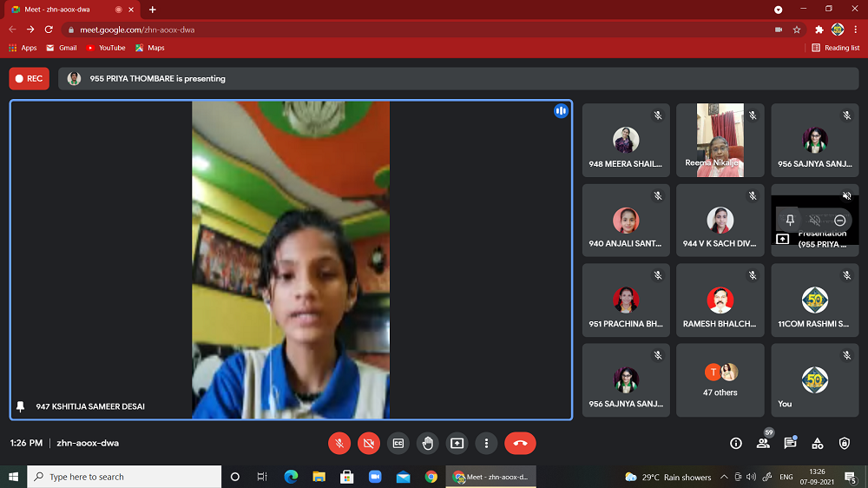Open the Activities panel

coord(817,443)
